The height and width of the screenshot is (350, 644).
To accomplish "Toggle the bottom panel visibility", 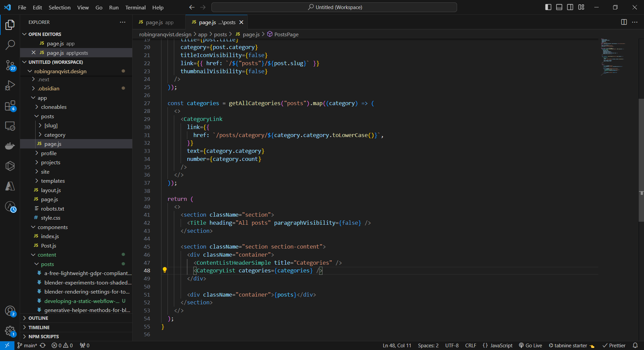I will (559, 7).
